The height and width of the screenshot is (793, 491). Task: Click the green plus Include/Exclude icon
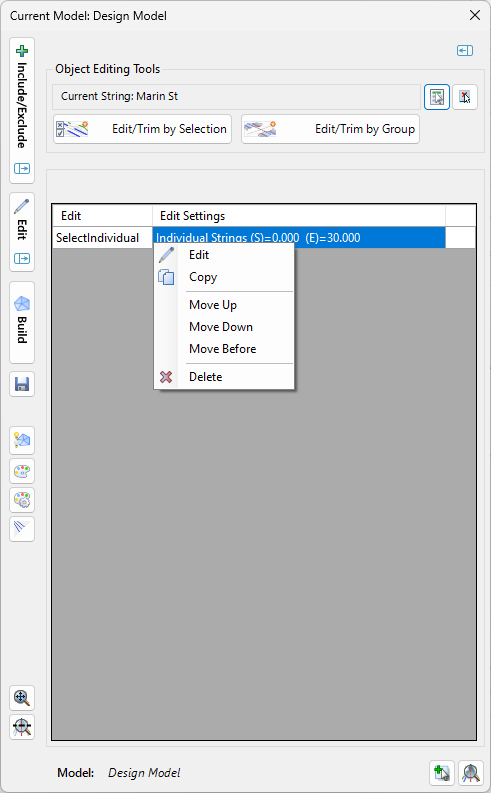(22, 51)
